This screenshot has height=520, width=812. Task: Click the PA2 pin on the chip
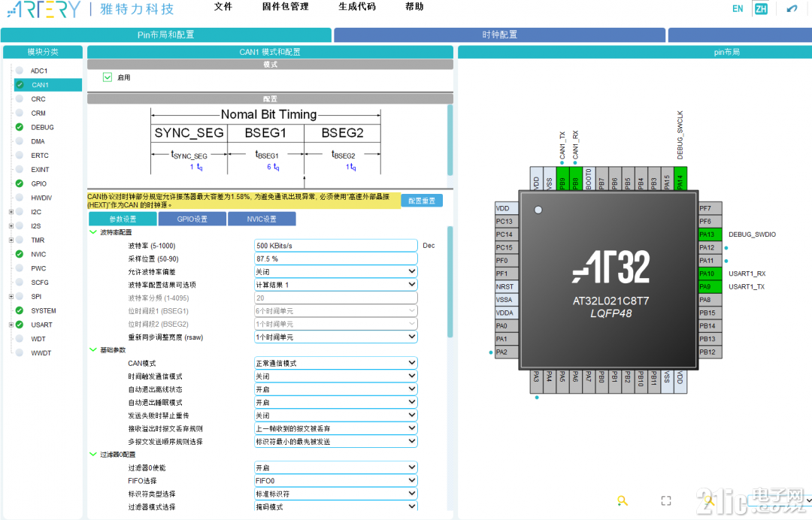tap(507, 352)
